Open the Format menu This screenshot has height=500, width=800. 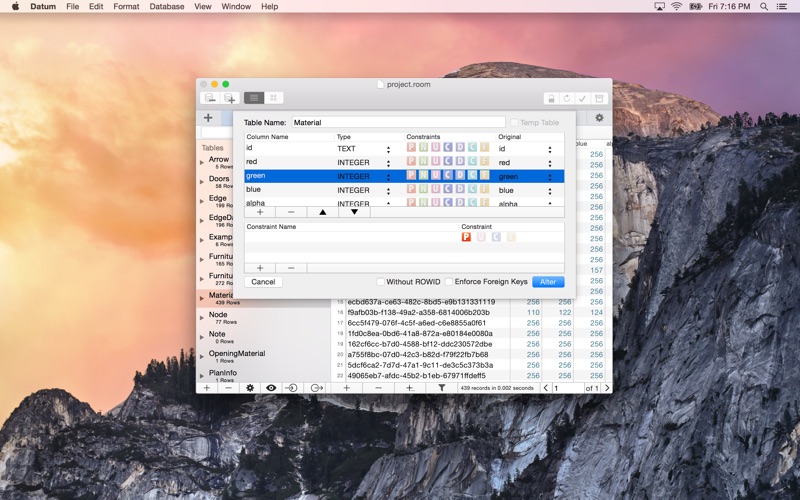click(126, 6)
